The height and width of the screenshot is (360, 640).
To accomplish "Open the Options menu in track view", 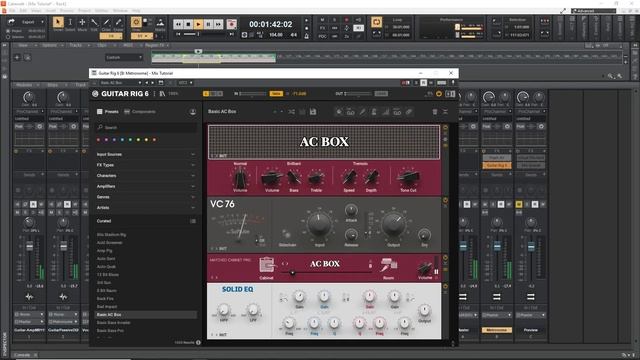I will tap(50, 45).
